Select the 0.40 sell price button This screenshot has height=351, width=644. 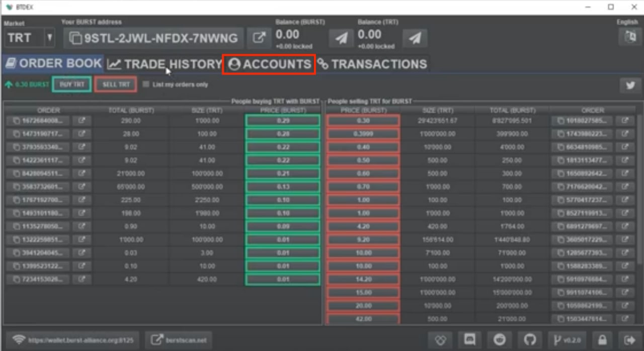pyautogui.click(x=363, y=147)
